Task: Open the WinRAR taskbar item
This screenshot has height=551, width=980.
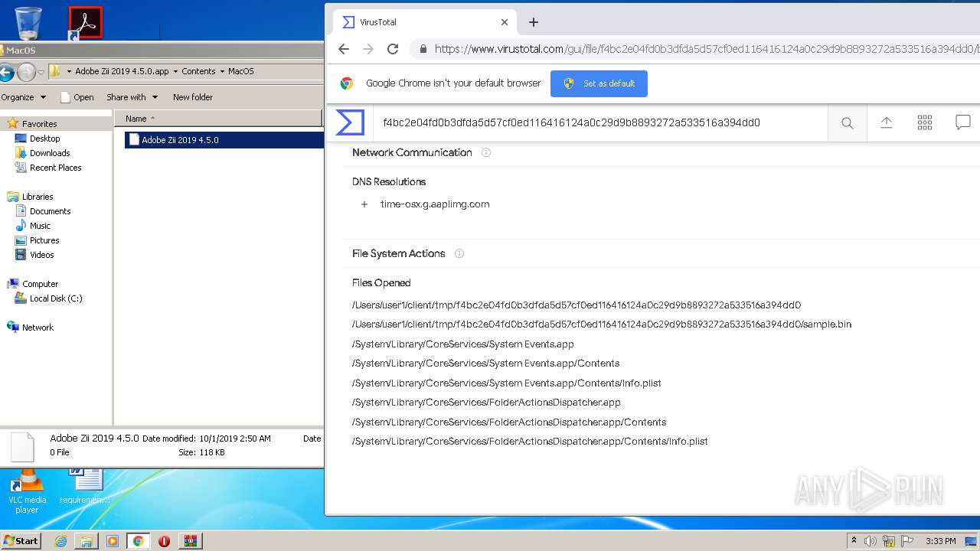Action: [x=191, y=541]
